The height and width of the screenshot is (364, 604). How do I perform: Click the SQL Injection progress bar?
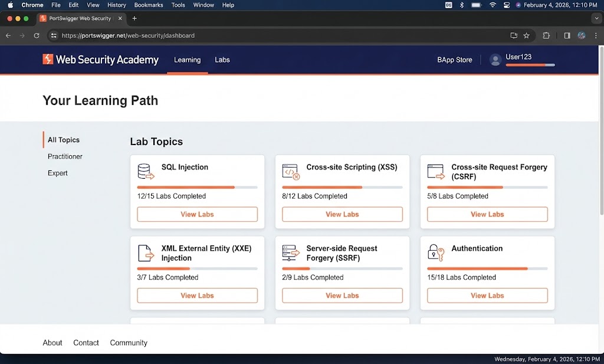coord(197,185)
